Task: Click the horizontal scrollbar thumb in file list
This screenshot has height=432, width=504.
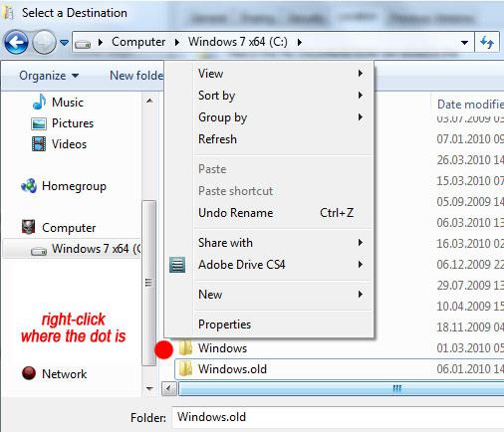Action: point(342,388)
